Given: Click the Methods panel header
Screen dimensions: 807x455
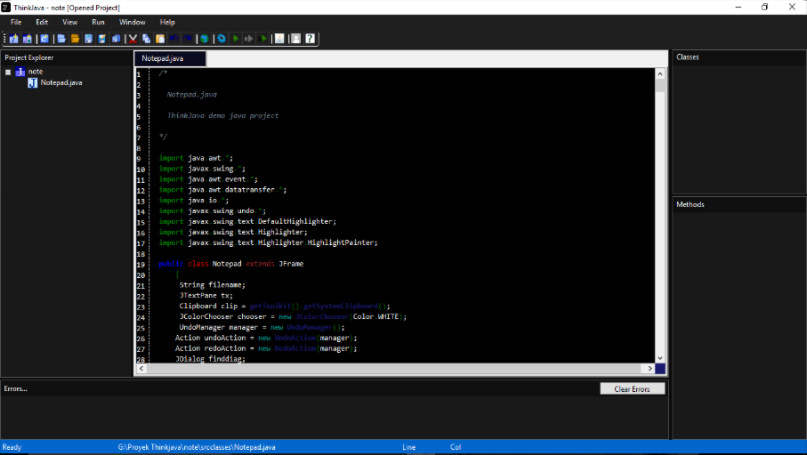Looking at the screenshot, I should 690,204.
